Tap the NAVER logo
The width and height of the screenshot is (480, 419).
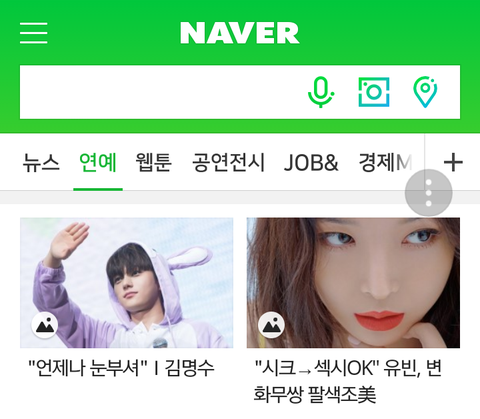(240, 33)
